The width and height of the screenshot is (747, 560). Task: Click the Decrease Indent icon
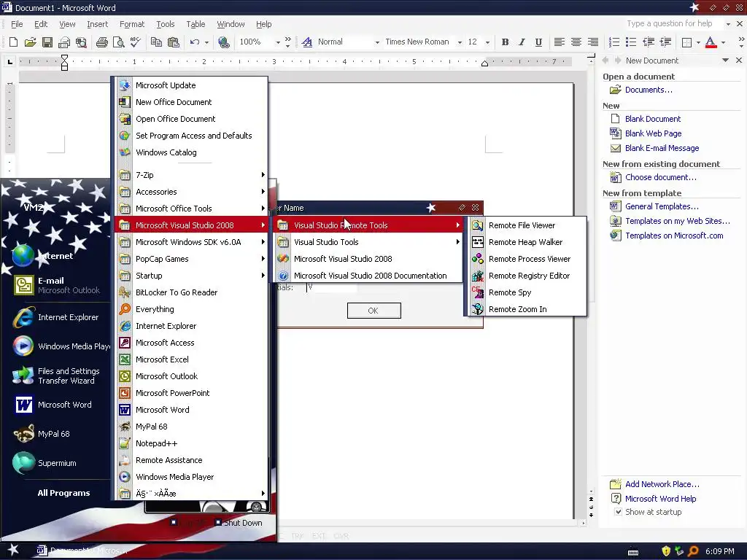pos(649,42)
